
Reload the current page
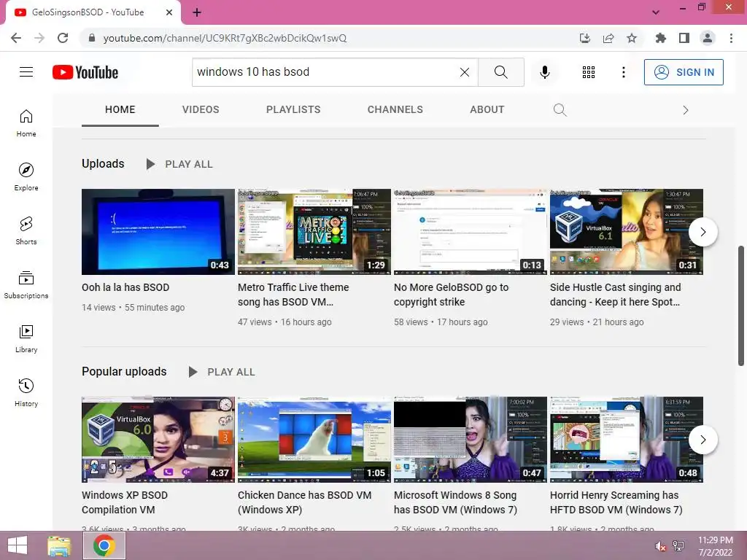pyautogui.click(x=63, y=38)
